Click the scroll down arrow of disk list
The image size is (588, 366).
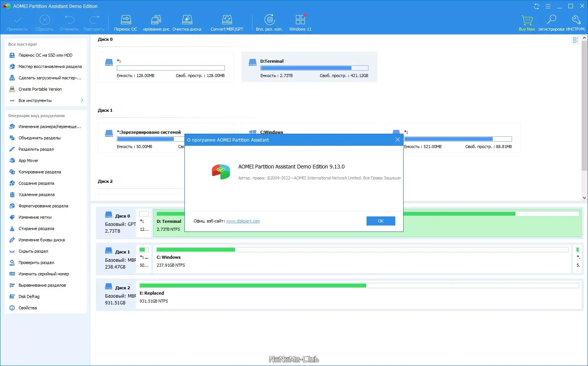click(585, 198)
